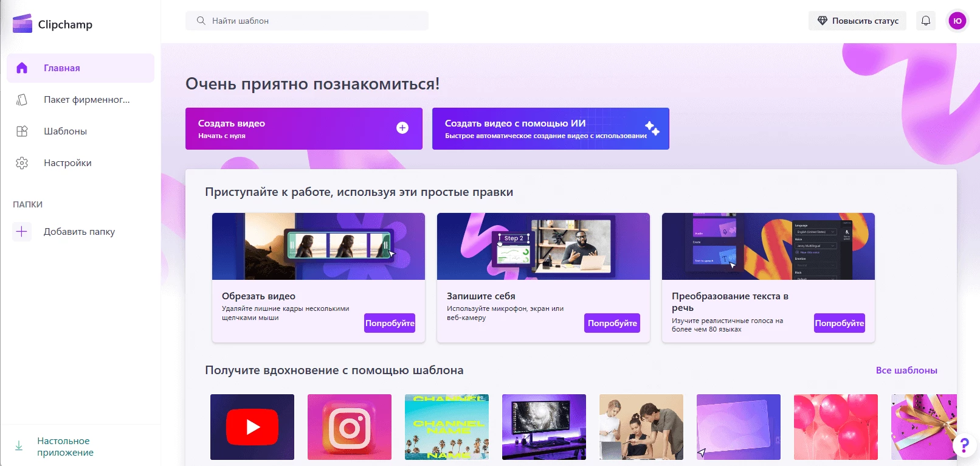Select Добавить папку
Image resolution: width=980 pixels, height=466 pixels.
(x=80, y=232)
